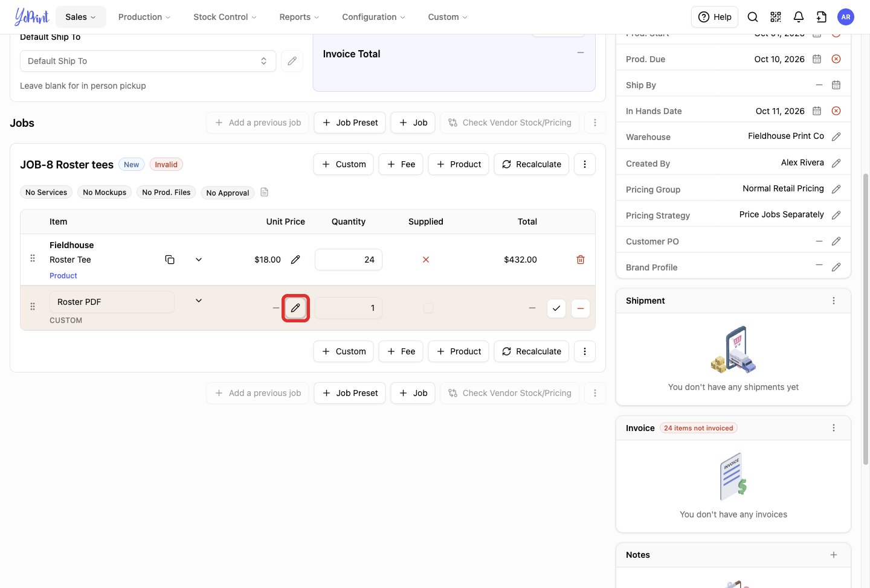Remove the Roster PDF custom line
The width and height of the screenshot is (870, 588).
pyautogui.click(x=581, y=308)
